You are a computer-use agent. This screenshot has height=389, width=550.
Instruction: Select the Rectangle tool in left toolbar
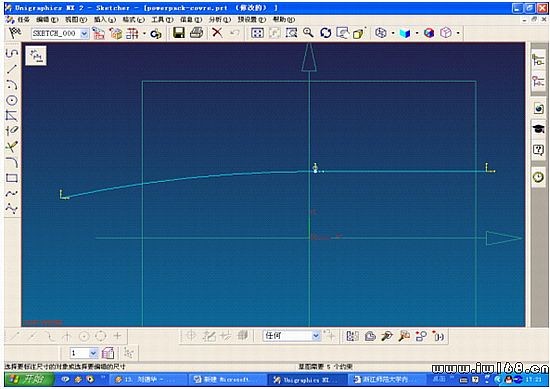(x=12, y=178)
